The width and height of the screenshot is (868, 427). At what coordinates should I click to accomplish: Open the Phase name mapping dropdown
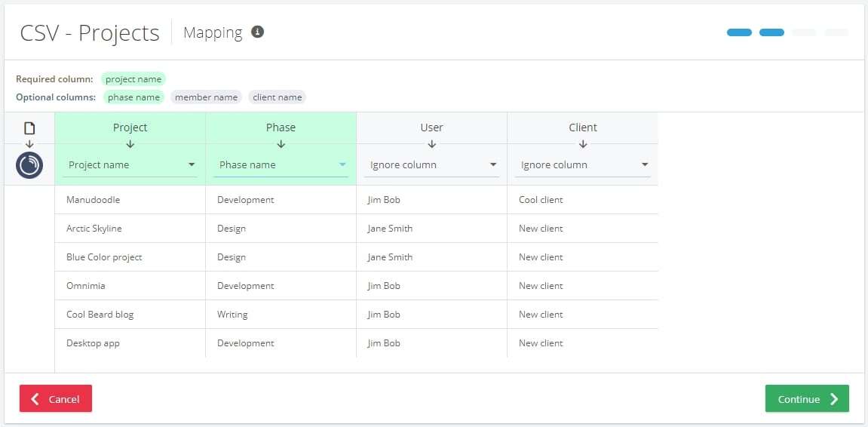pyautogui.click(x=281, y=165)
